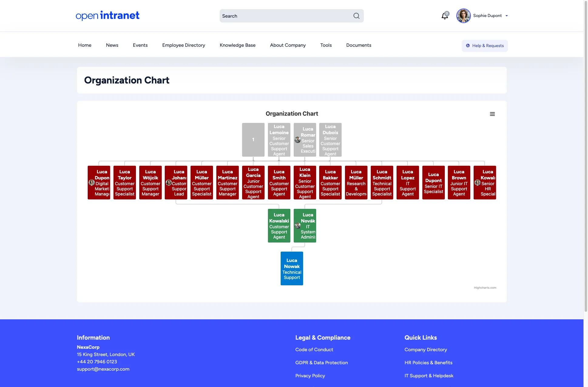Open the Highcharts.com credit link
Viewport: 588px width, 387px height.
coord(485,288)
